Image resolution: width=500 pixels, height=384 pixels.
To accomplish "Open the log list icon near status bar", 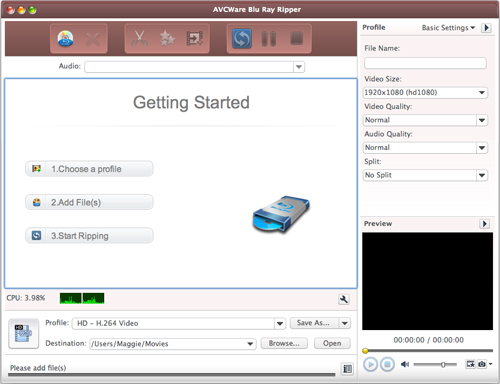I will click(x=347, y=369).
